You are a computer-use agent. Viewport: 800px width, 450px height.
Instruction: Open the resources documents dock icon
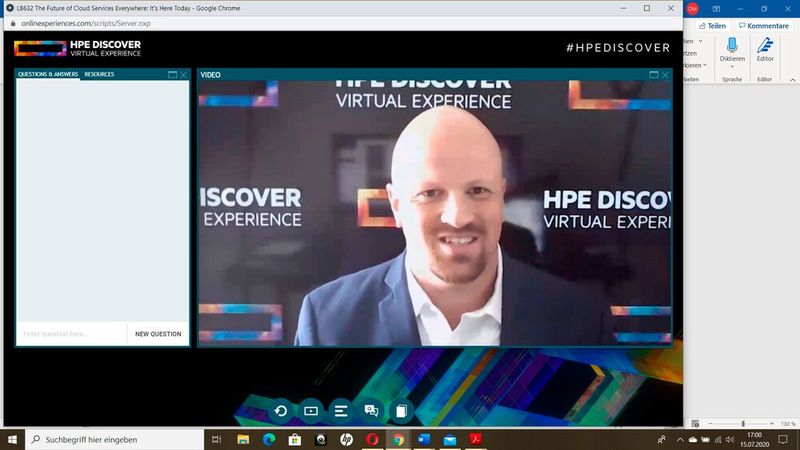click(401, 411)
